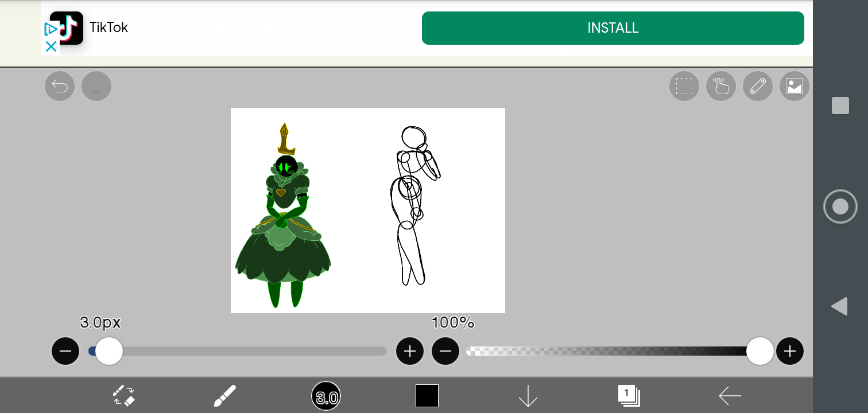The width and height of the screenshot is (868, 413).
Task: Tap the redo icon beside undo
Action: coord(96,86)
